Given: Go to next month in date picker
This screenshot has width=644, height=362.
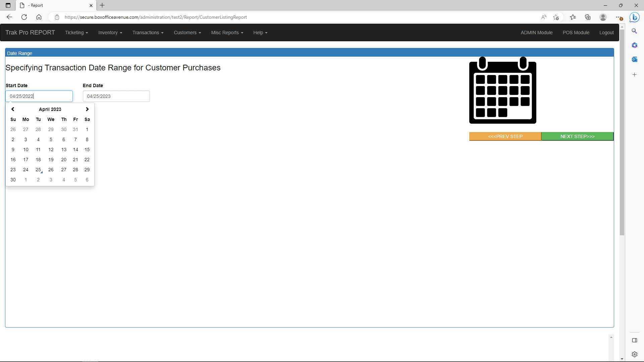Looking at the screenshot, I should click(87, 109).
